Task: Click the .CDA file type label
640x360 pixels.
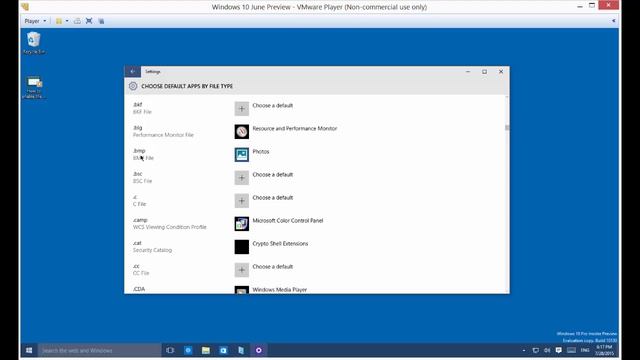Action: pyautogui.click(x=139, y=289)
